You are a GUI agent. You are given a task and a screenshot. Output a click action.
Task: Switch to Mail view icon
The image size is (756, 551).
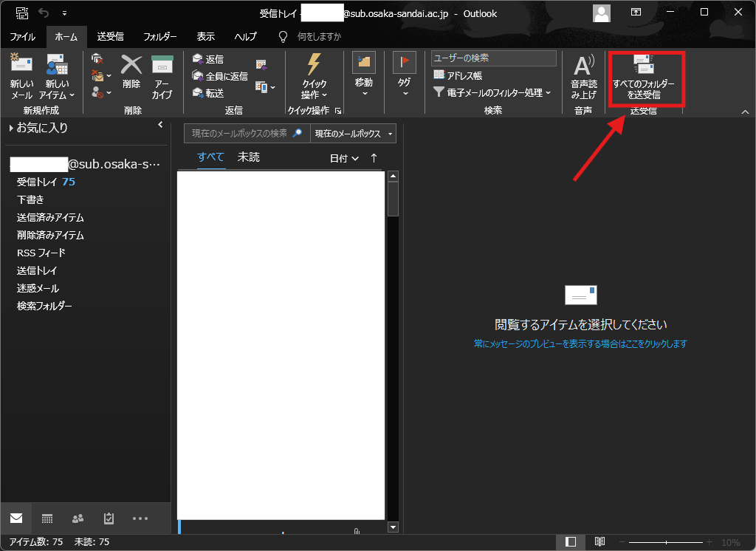16,519
